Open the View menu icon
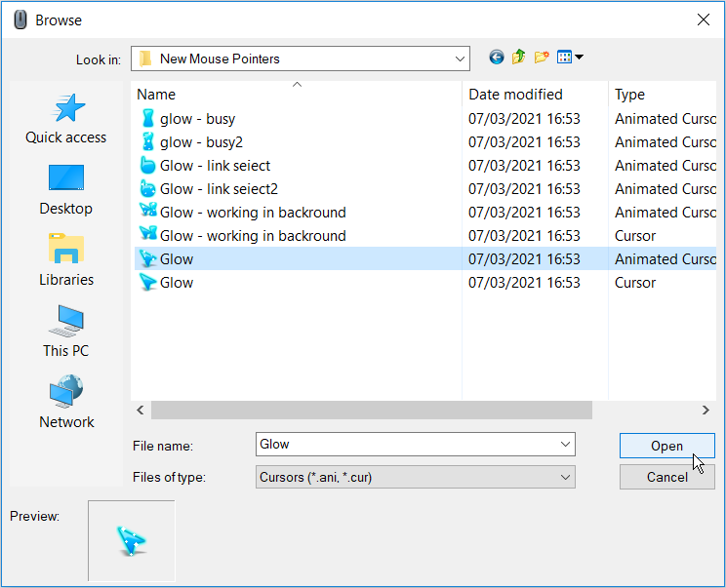This screenshot has height=588, width=726. [x=570, y=58]
